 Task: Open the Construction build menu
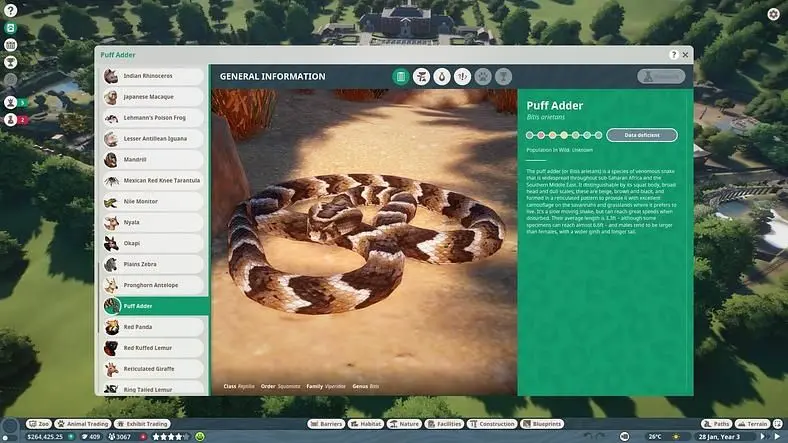pos(492,424)
